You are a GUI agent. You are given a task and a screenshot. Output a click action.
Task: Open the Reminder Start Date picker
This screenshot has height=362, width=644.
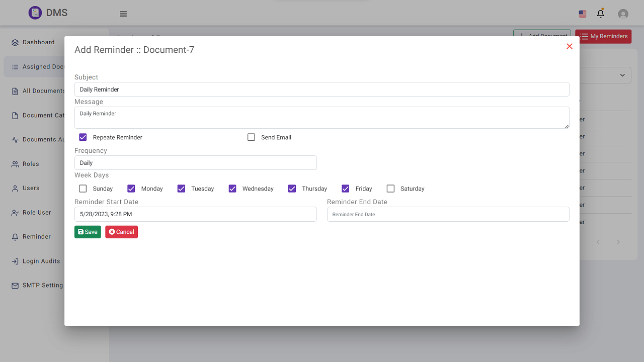coord(195,214)
